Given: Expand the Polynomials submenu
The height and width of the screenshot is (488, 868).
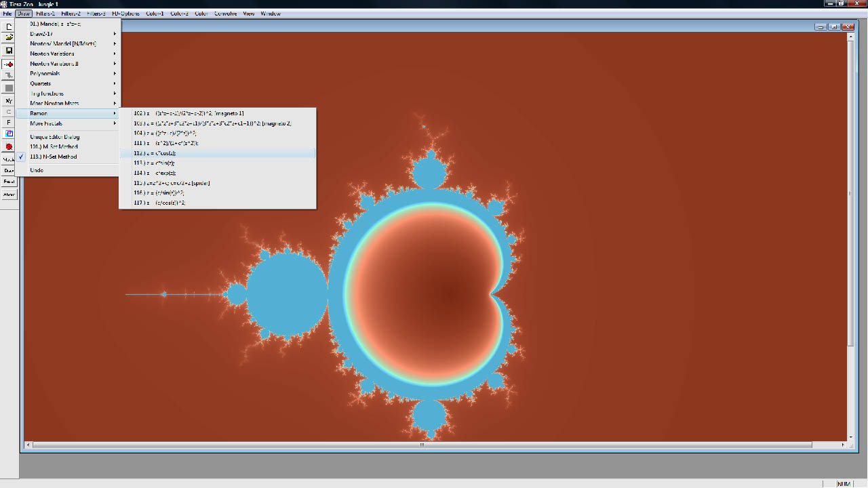Looking at the screenshot, I should [x=68, y=73].
